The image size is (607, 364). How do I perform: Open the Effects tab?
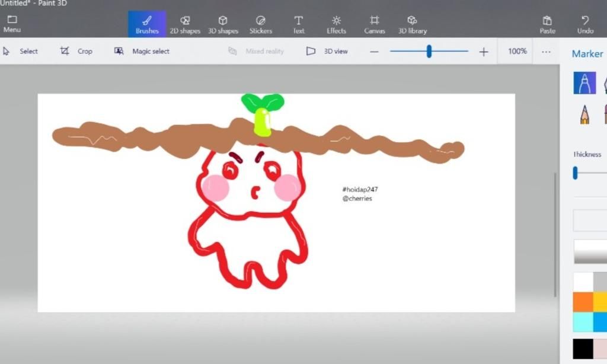[336, 25]
